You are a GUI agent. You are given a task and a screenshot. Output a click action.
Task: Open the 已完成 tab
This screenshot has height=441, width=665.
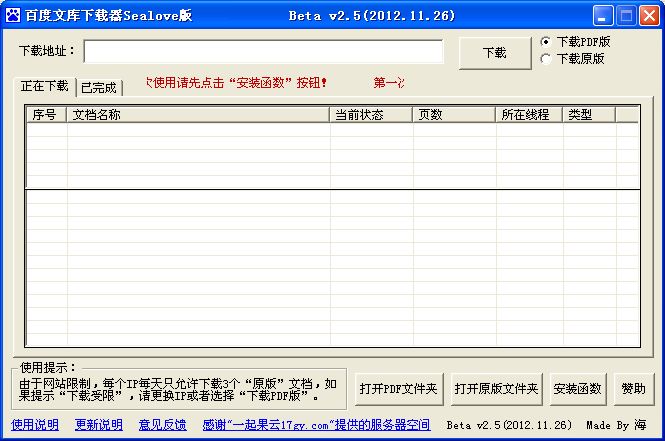[x=99, y=88]
